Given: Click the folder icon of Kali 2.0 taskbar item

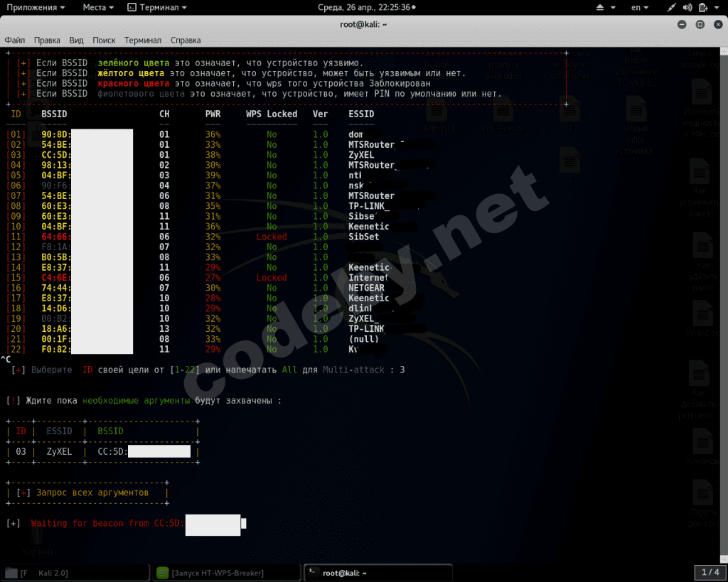Looking at the screenshot, I should (11, 573).
